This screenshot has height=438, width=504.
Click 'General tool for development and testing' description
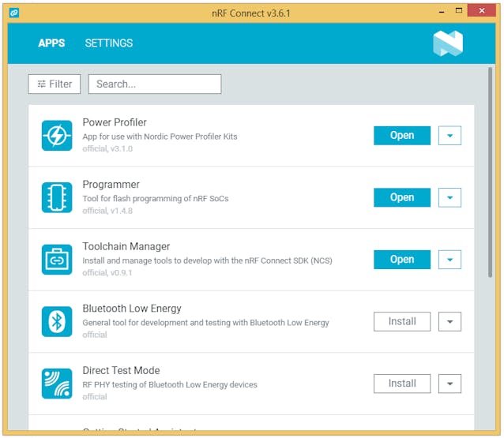pyautogui.click(x=205, y=323)
